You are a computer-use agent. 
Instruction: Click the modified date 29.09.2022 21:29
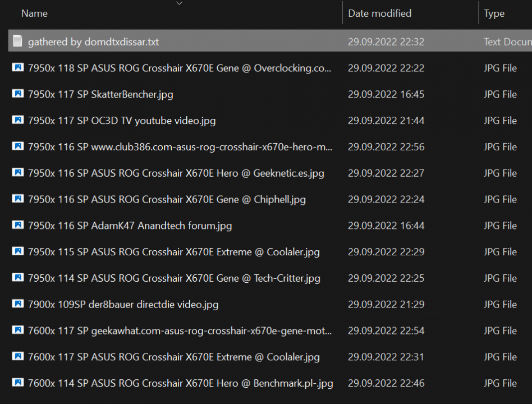tap(386, 305)
